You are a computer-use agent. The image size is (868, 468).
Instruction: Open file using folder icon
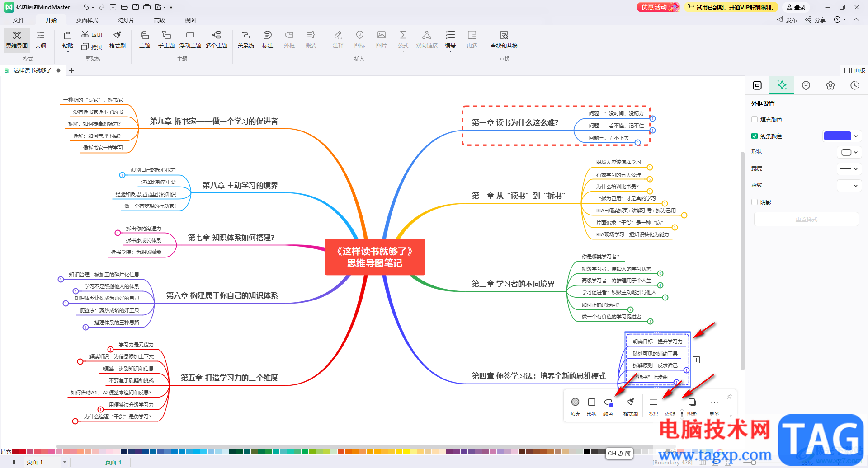(x=124, y=7)
